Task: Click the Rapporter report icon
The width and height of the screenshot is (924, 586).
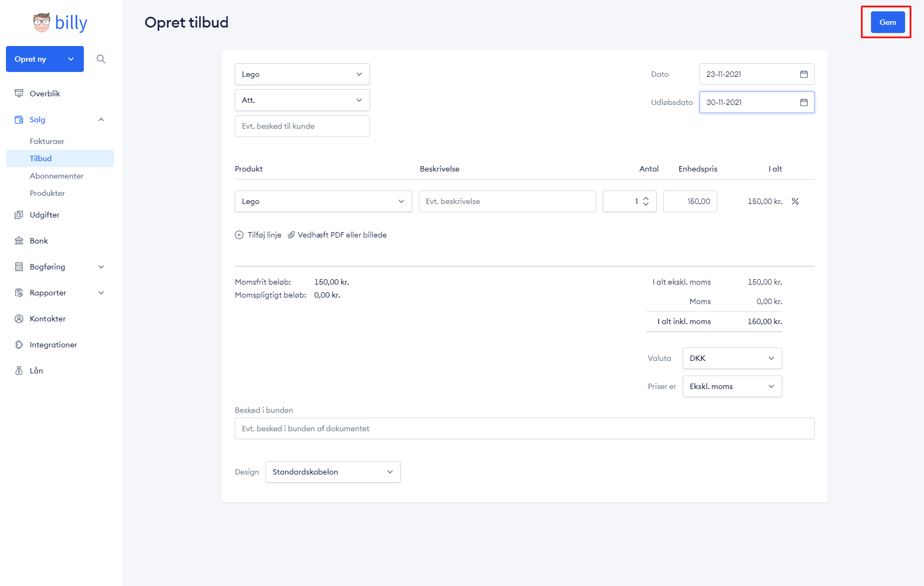Action: click(x=19, y=293)
